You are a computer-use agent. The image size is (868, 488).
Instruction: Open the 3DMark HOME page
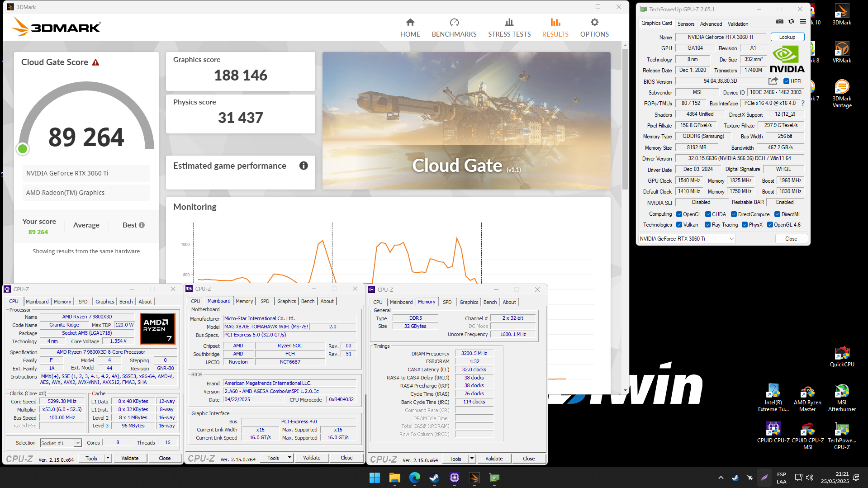click(410, 28)
